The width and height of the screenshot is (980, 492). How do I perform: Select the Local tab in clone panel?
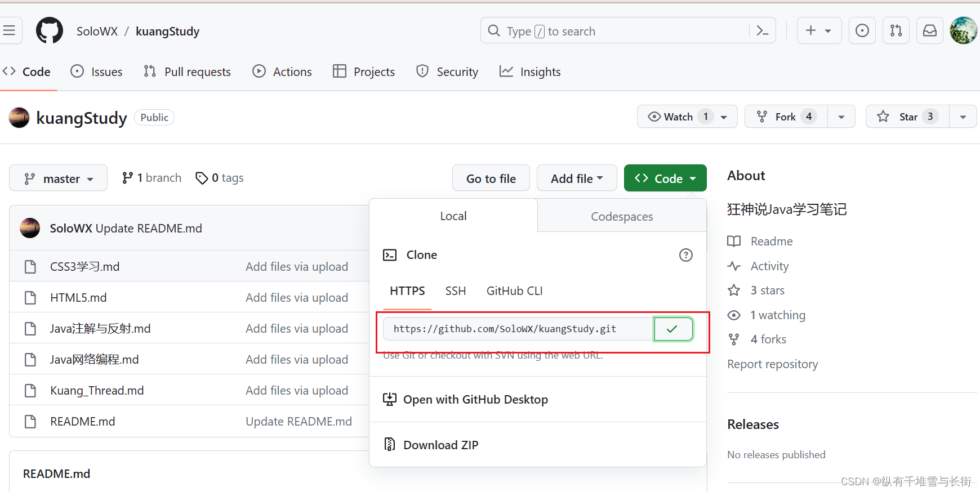coord(453,216)
